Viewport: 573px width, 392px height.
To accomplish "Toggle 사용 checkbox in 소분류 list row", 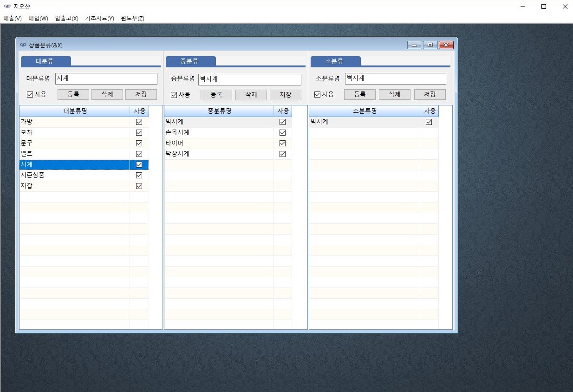I will tap(429, 122).
